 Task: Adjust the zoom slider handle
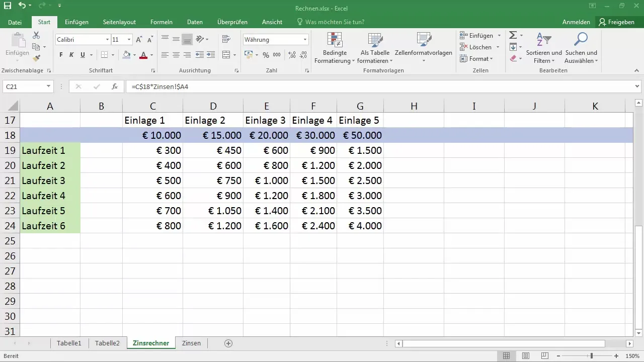tap(591, 356)
